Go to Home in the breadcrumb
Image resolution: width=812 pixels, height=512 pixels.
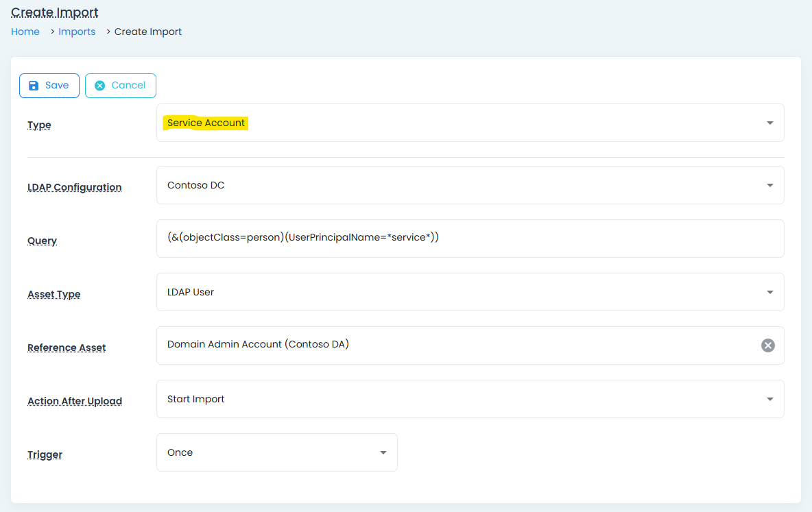point(25,32)
